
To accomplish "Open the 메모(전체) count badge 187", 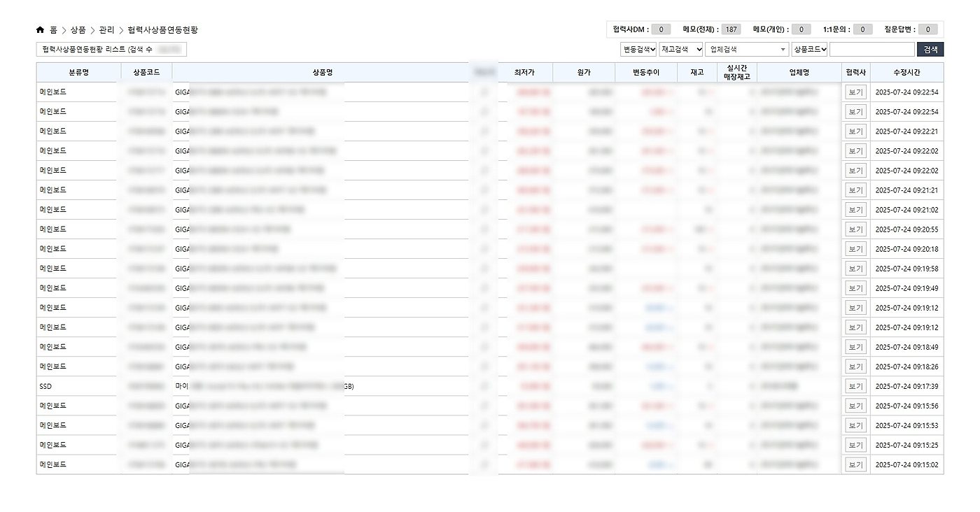I will [x=731, y=29].
